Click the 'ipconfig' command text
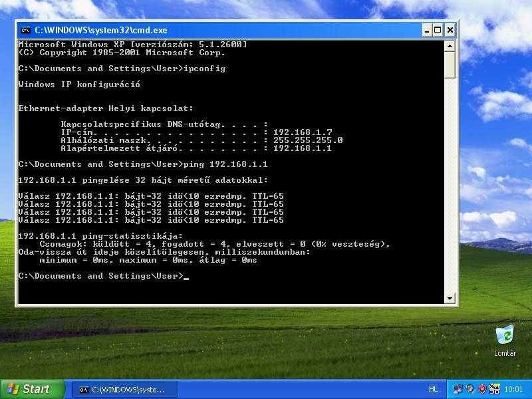Image resolution: width=532 pixels, height=399 pixels. [x=204, y=68]
